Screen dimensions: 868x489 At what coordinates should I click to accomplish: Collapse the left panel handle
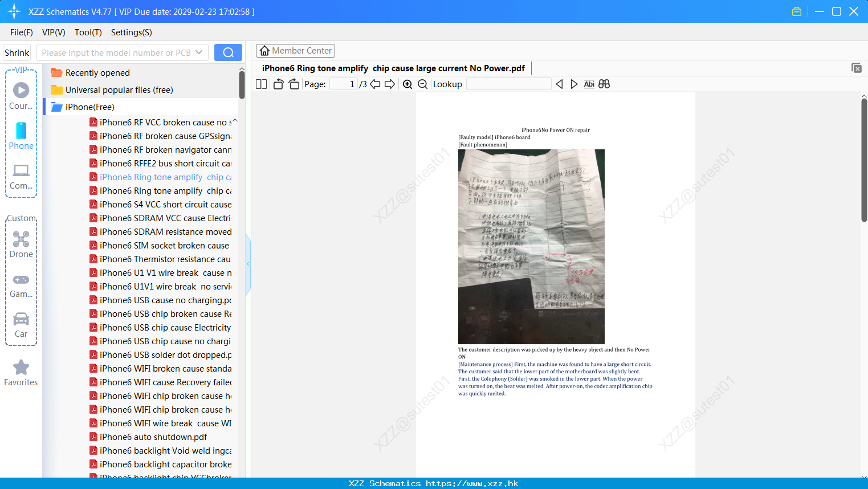[248, 264]
